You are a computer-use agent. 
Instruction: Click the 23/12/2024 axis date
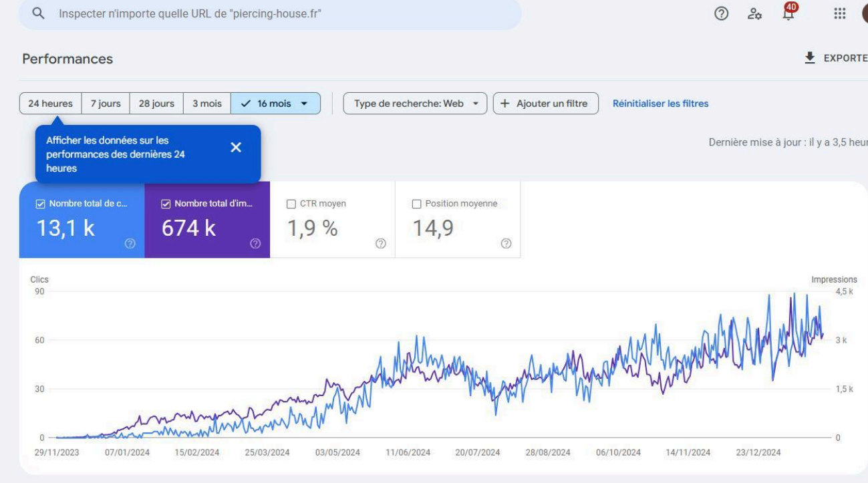tap(758, 452)
